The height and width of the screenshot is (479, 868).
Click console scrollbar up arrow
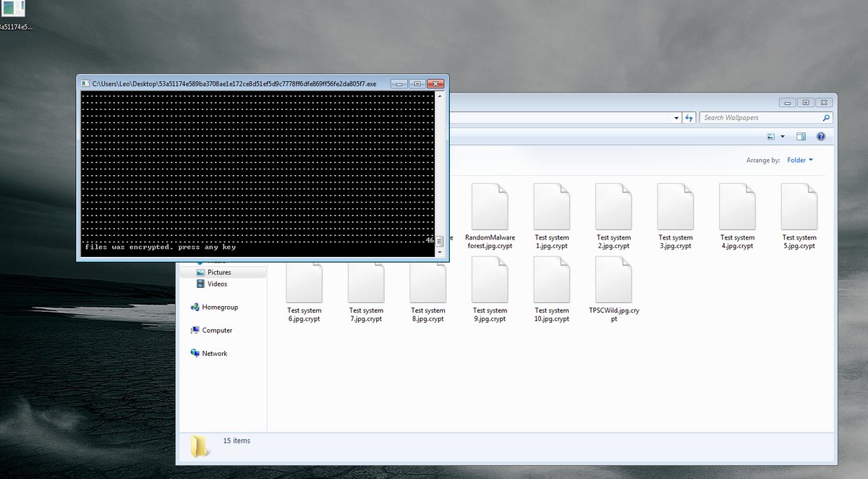440,96
